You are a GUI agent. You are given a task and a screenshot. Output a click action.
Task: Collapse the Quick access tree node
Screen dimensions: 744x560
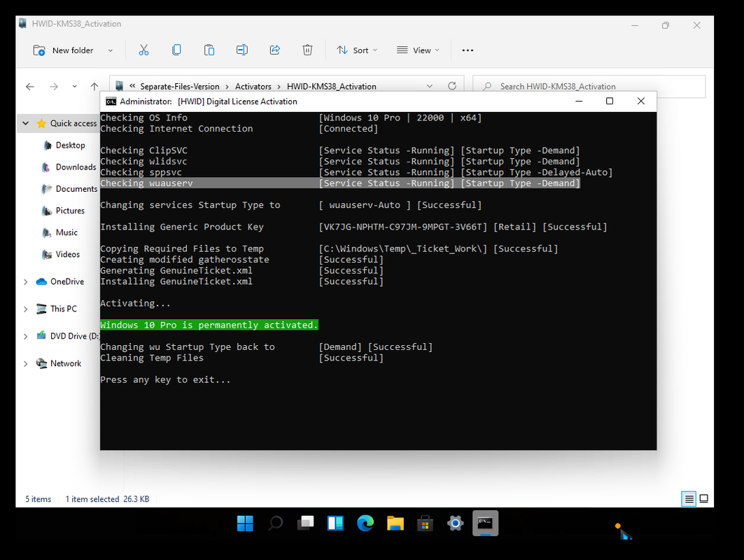point(26,123)
